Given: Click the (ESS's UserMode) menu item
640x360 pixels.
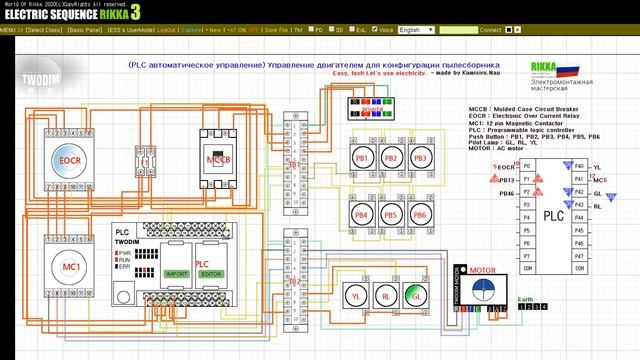Looking at the screenshot, I should (x=131, y=30).
